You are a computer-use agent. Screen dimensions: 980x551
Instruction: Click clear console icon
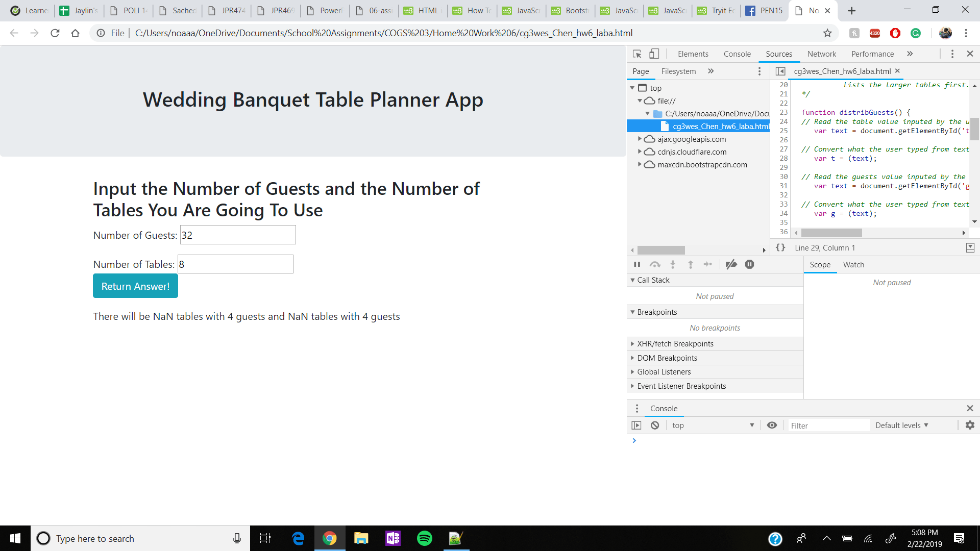655,425
